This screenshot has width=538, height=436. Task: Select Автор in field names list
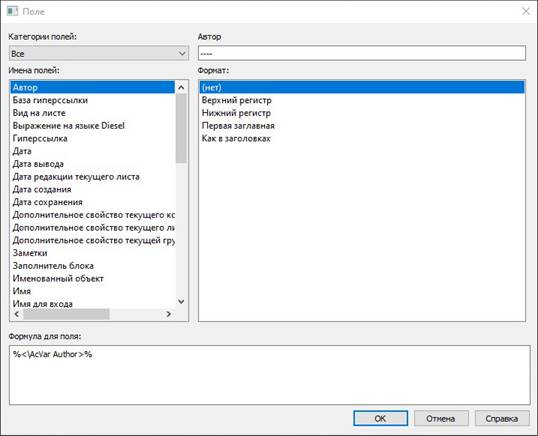93,87
